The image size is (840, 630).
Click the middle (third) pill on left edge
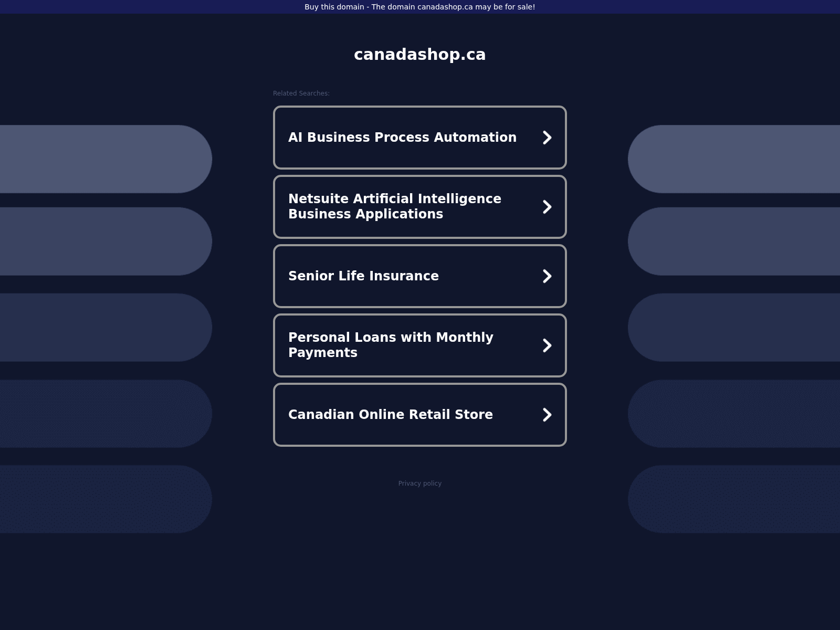tap(105, 328)
